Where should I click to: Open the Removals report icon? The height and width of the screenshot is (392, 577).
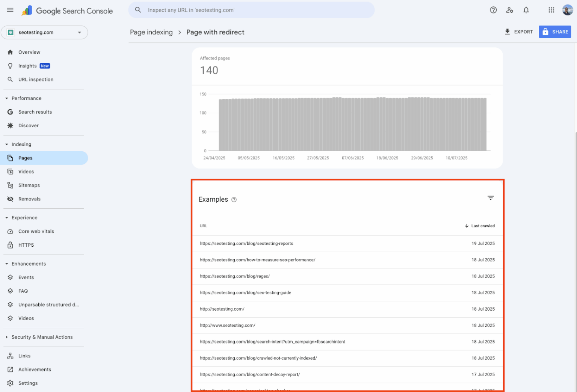pos(10,199)
